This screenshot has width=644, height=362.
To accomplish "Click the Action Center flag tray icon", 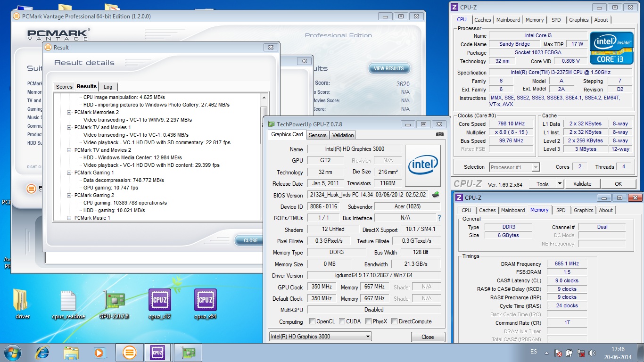I will point(558,353).
